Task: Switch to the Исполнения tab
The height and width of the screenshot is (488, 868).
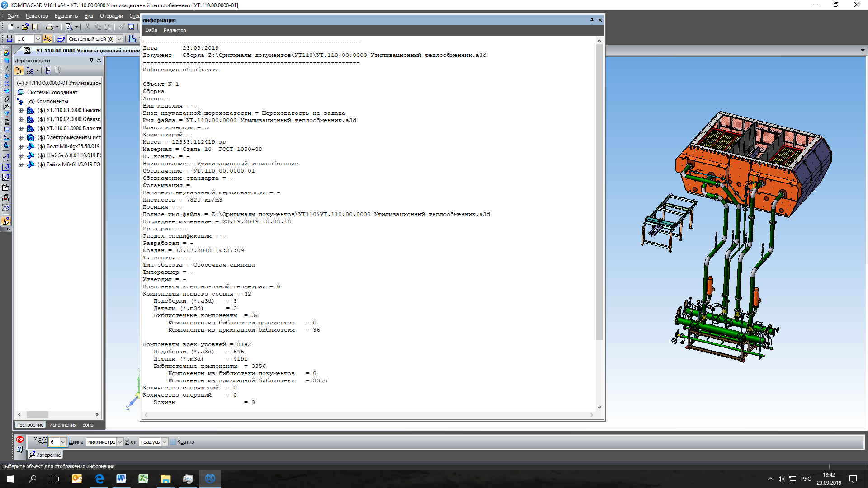Action: pyautogui.click(x=63, y=425)
